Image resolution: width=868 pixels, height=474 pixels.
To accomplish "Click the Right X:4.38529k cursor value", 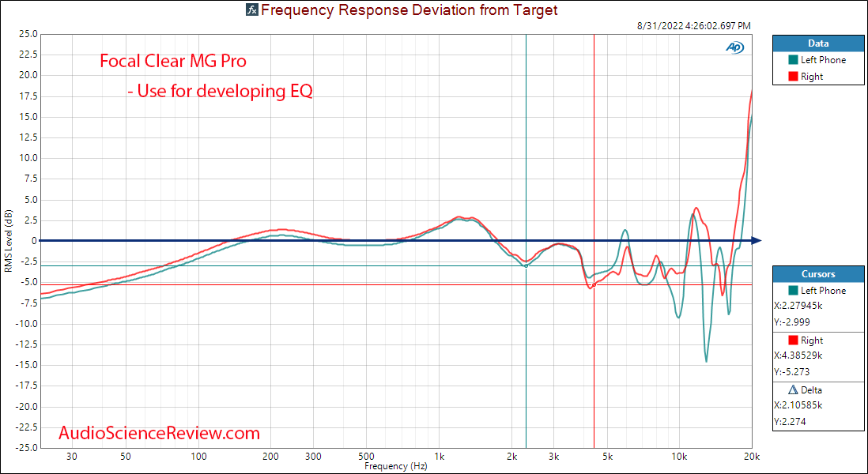I will [798, 355].
